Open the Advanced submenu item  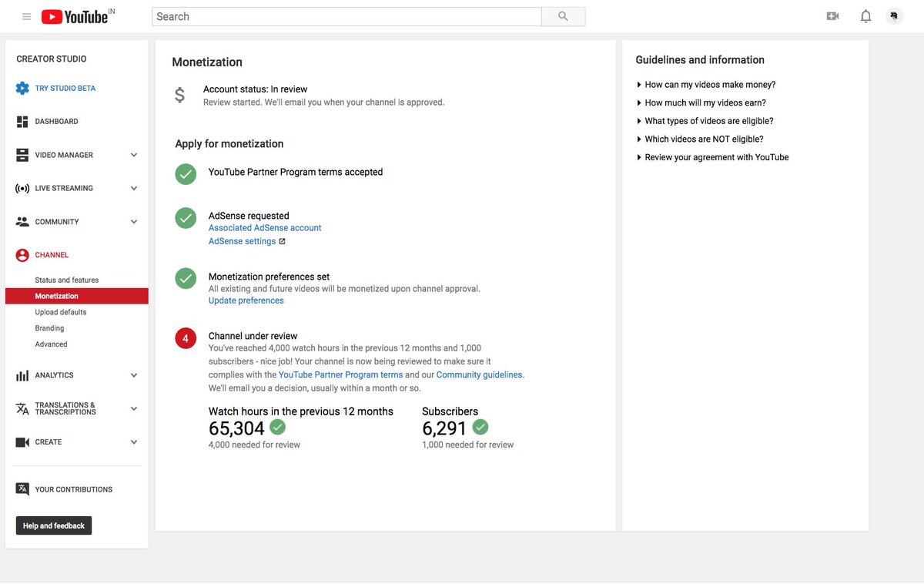(x=51, y=344)
